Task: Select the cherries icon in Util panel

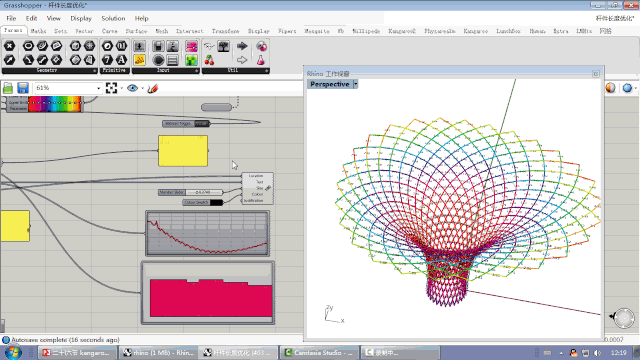Action: [209, 60]
